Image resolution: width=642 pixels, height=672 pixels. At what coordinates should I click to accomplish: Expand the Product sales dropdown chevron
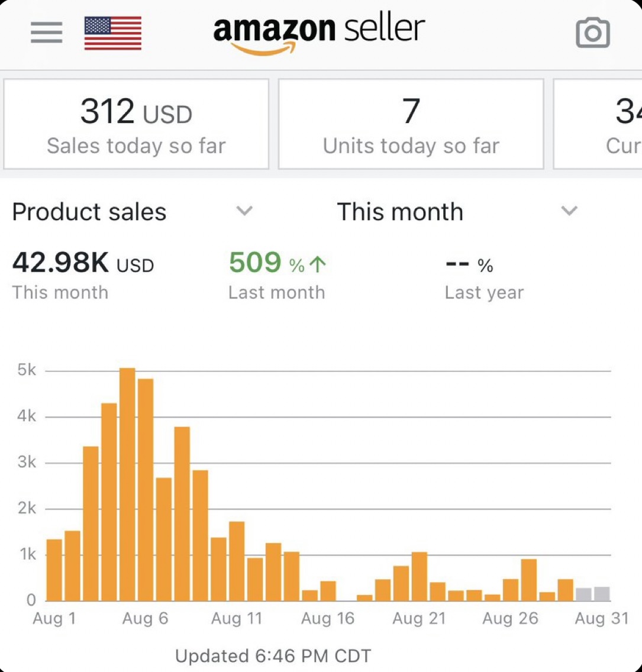(x=244, y=211)
